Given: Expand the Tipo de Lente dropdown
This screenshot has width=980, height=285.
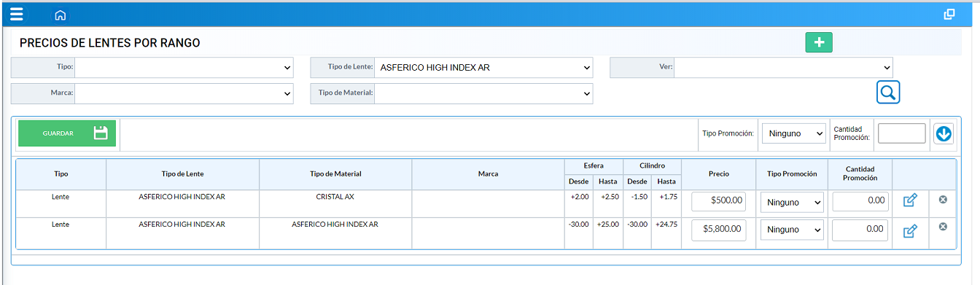Looking at the screenshot, I should point(483,67).
